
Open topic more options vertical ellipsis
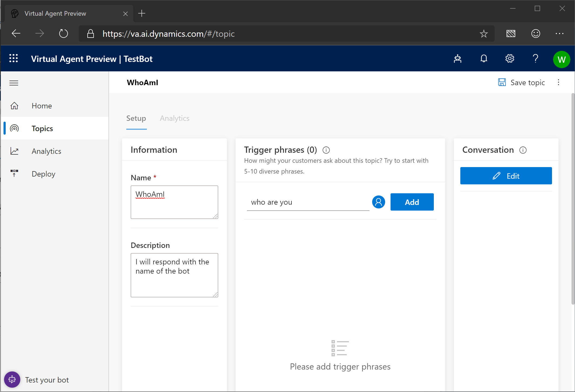558,82
